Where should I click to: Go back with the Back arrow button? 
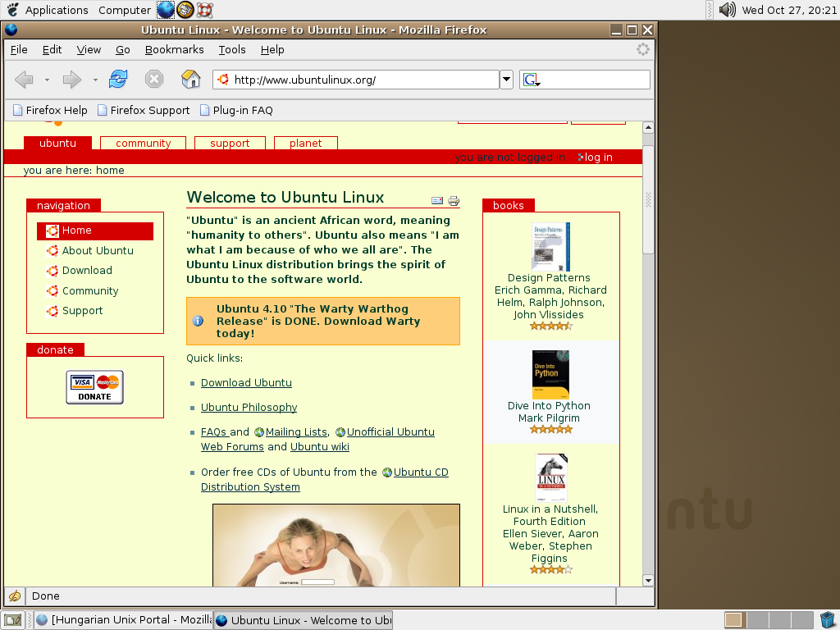pos(24,80)
